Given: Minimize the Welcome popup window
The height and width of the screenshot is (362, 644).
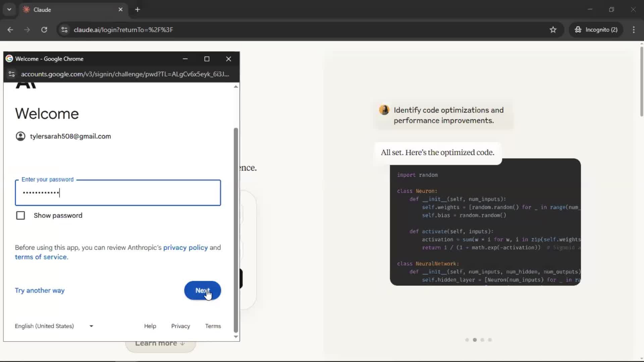Looking at the screenshot, I should pos(185,59).
